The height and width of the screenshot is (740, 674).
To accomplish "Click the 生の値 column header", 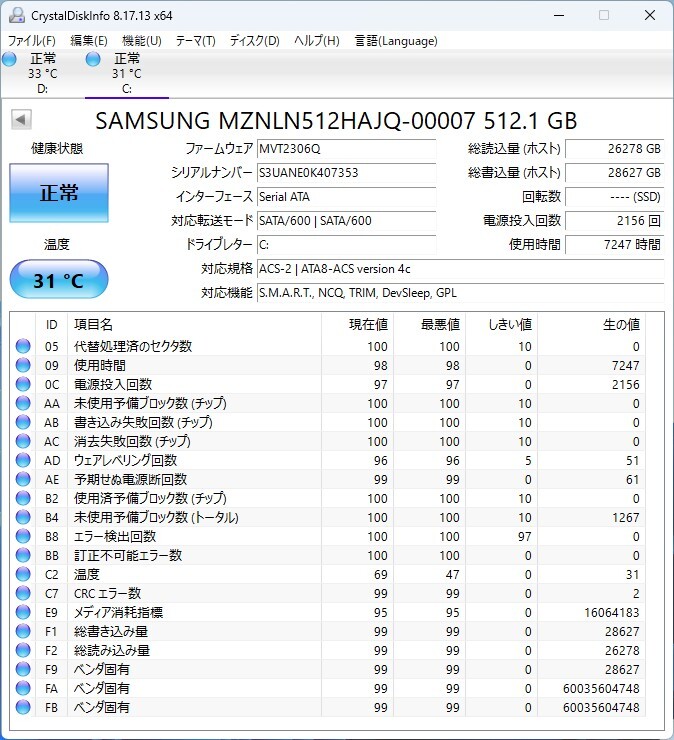I will tap(591, 325).
